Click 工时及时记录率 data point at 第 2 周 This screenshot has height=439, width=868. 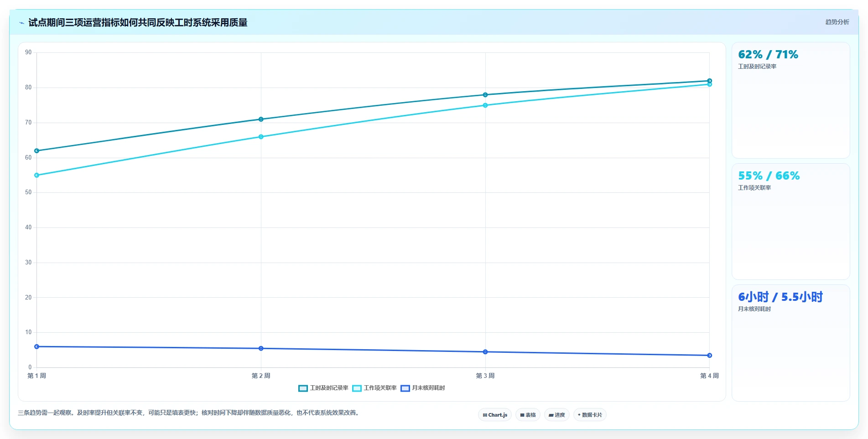tap(261, 119)
